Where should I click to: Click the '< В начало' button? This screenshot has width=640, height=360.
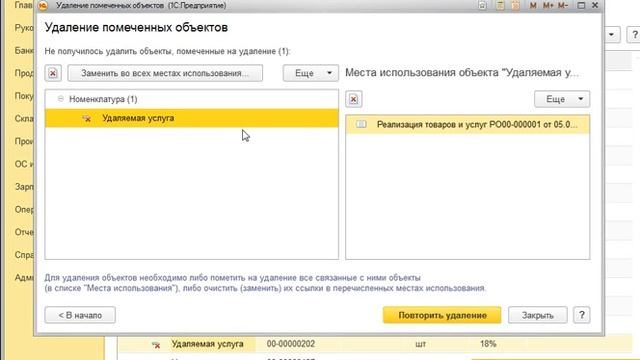[x=80, y=315]
